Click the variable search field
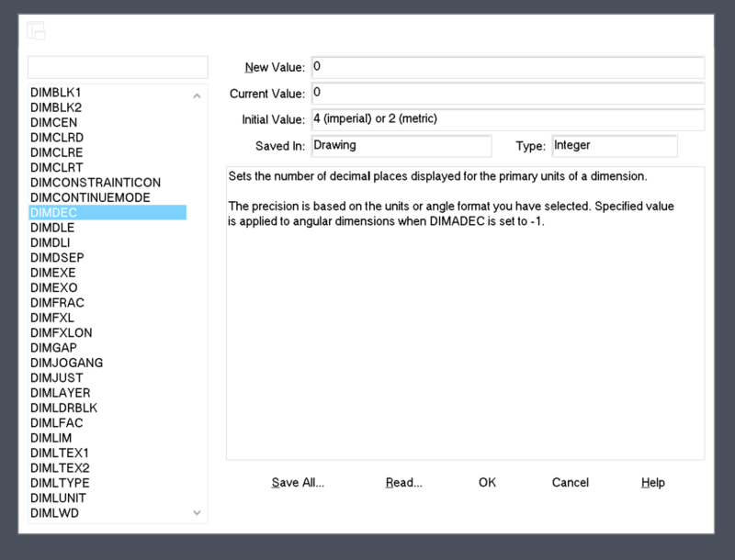 pos(118,67)
